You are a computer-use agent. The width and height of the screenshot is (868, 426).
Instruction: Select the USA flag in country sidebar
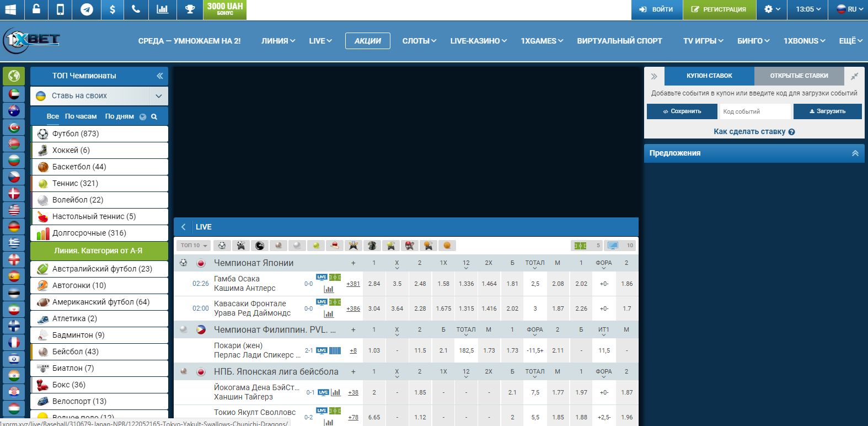click(14, 210)
